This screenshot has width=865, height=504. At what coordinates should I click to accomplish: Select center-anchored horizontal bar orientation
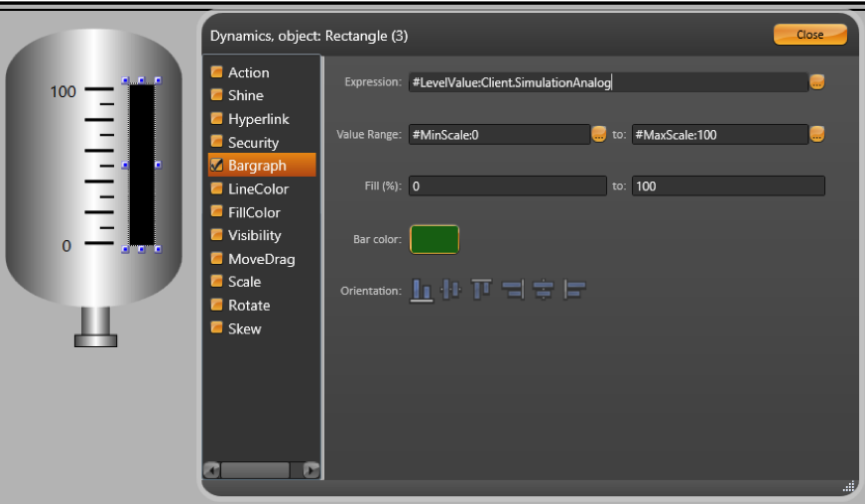(543, 290)
